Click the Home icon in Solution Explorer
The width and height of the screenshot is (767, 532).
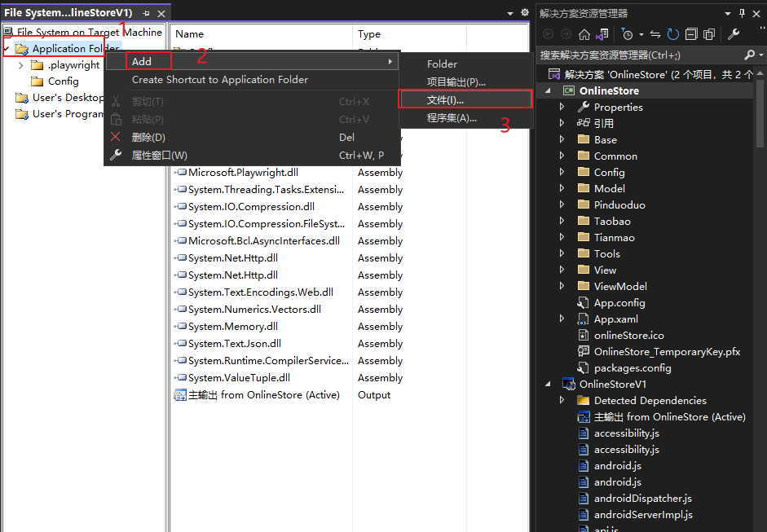[584, 34]
